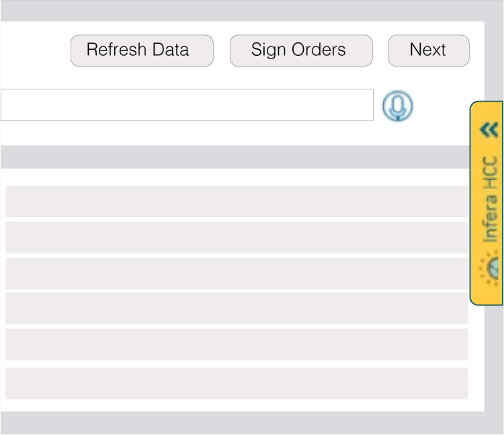Activate the microphone voice dictation icon

pos(398,106)
